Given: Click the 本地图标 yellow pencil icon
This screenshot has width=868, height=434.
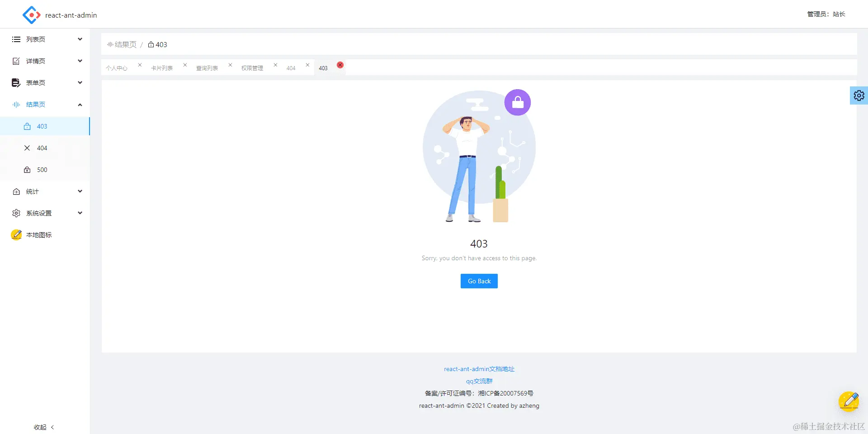Looking at the screenshot, I should click(x=16, y=234).
